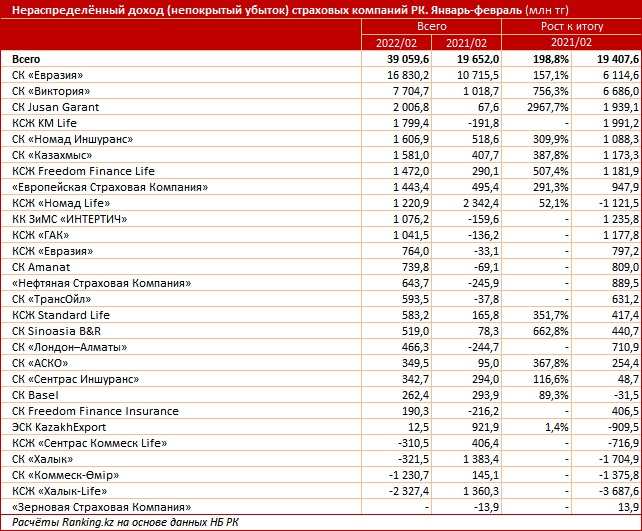642x531 pixels.
Task: Click the row СК «Сентрас Иншуранс»
Action: pos(75,379)
